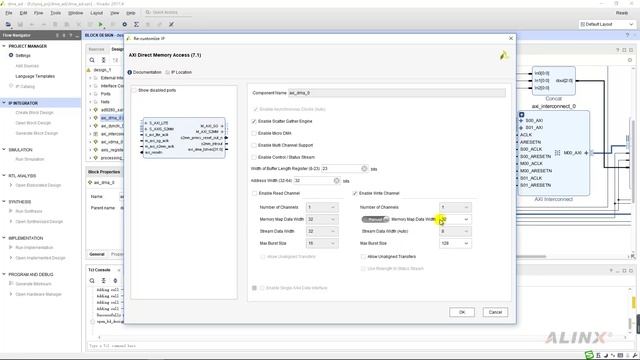Open the Window menu
Screen dimensions: 640x360
(76, 13)
